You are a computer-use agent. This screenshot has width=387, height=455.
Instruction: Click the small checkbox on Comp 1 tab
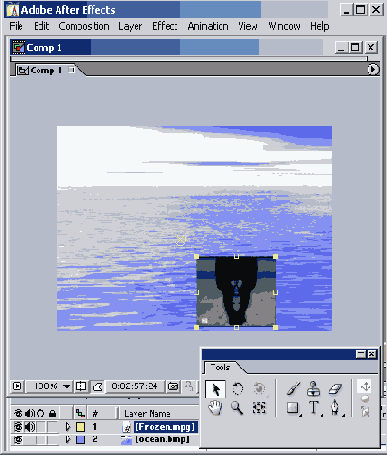pos(71,69)
